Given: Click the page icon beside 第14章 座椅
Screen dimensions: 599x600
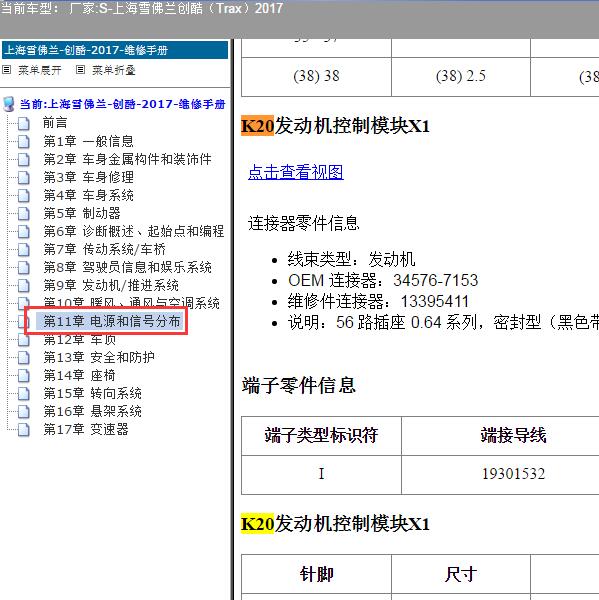Looking at the screenshot, I should coord(24,375).
